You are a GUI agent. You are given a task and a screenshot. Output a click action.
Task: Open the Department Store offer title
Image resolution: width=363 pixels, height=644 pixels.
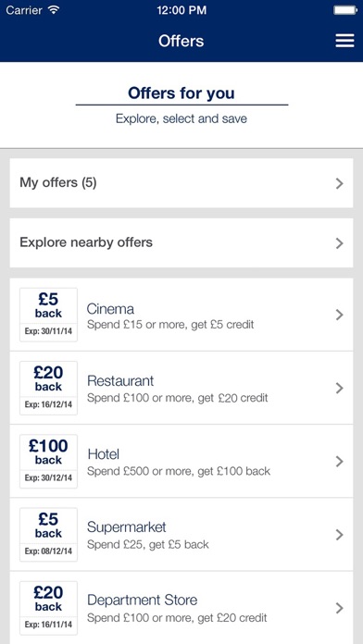[143, 601]
